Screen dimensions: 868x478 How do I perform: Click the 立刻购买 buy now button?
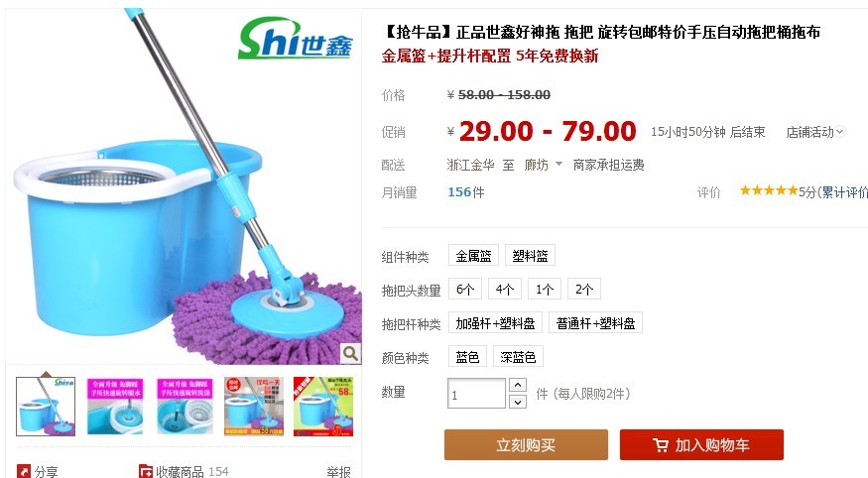pos(526,445)
